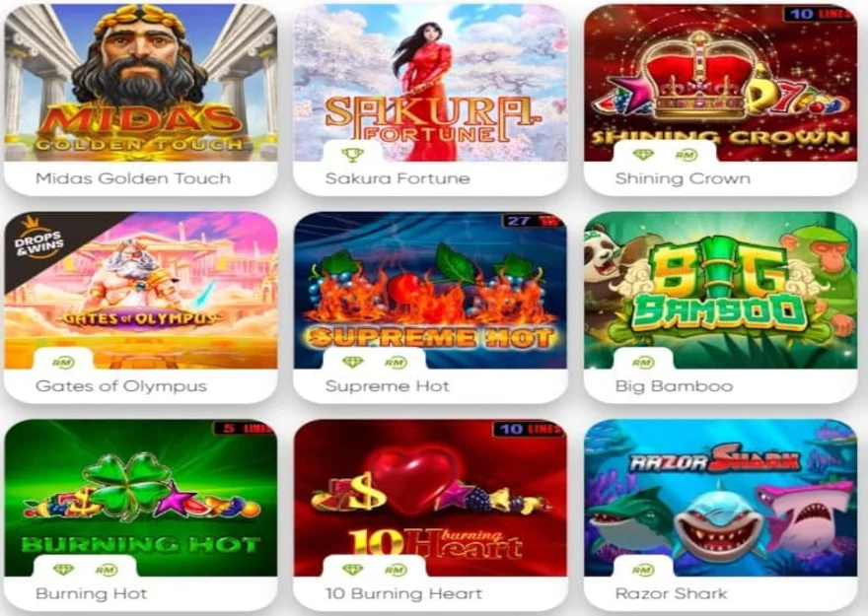Click the RM icon on Big Bamboo
868x616 pixels.
643,363
